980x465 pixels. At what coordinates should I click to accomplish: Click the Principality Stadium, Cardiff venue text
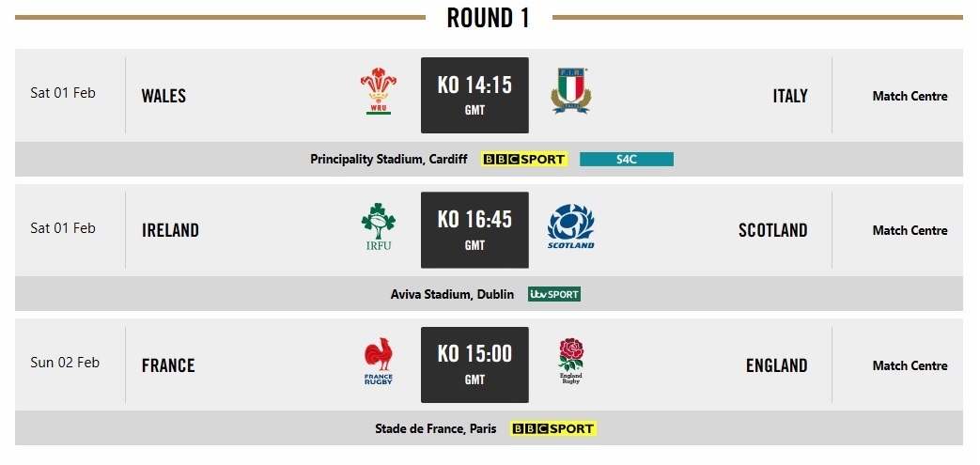(389, 160)
